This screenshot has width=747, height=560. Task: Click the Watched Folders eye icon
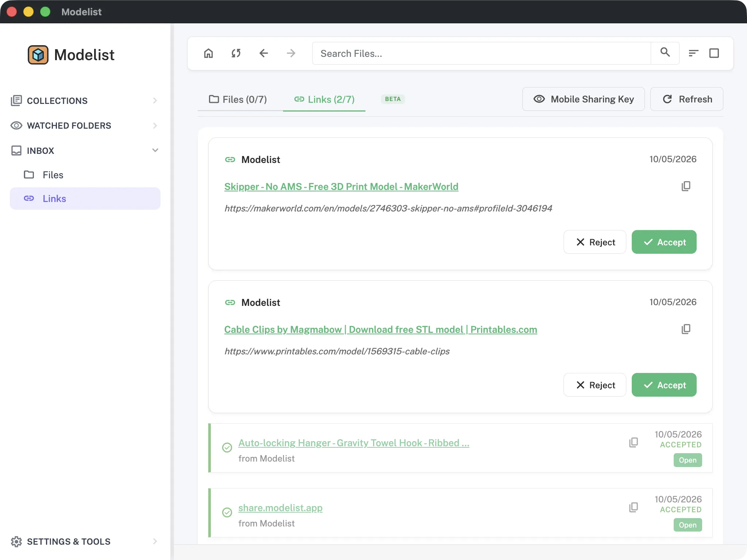[x=16, y=125]
